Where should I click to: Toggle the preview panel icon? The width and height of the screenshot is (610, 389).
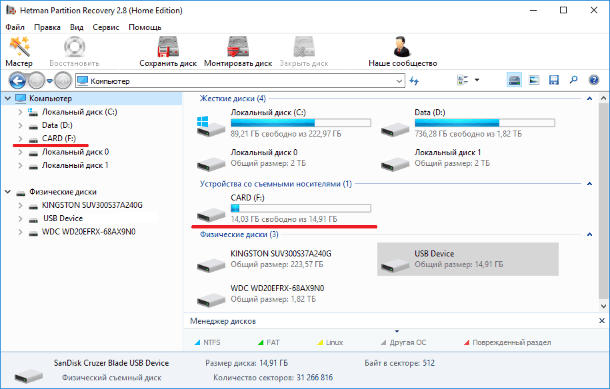tap(534, 80)
